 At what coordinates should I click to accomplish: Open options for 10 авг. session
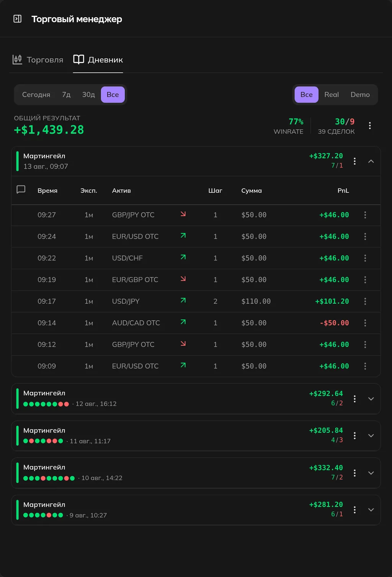coord(355,473)
